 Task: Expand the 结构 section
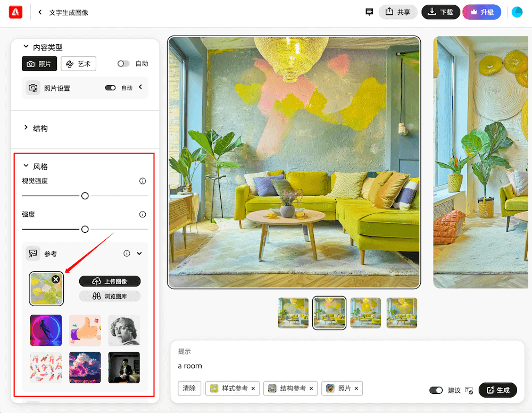26,128
